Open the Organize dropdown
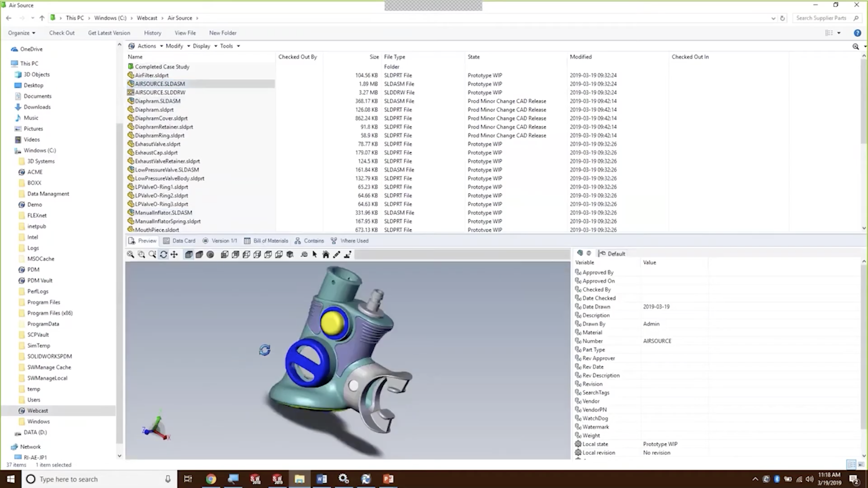Viewport: 868px width, 488px height. [22, 33]
